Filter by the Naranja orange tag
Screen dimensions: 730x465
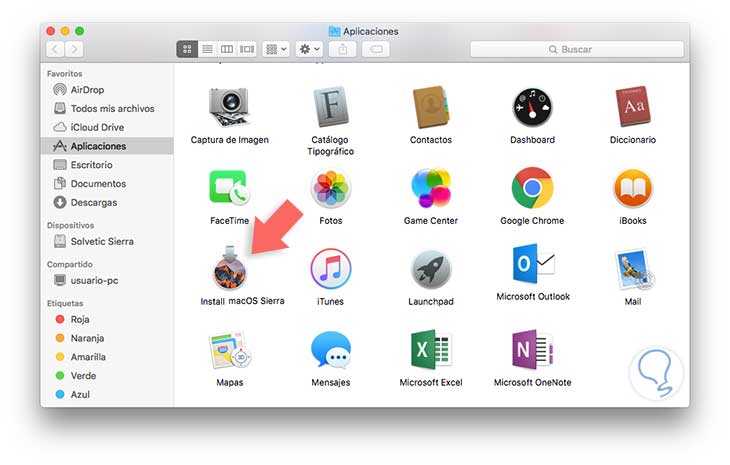107,338
